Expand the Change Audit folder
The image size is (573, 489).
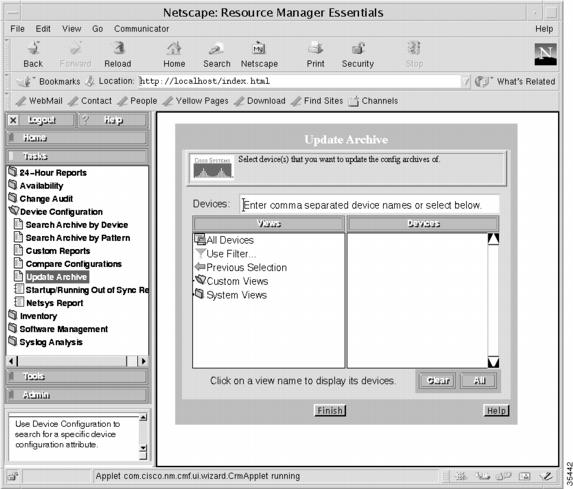[x=41, y=199]
